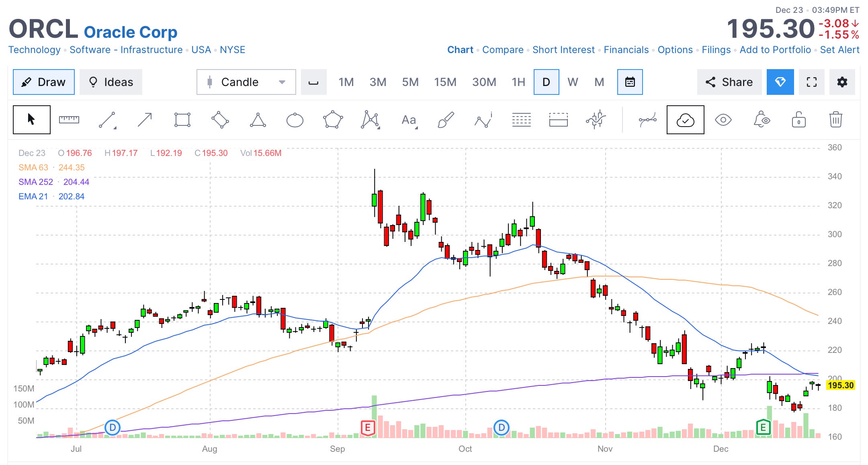Select the rotated rectangle tool

coord(220,120)
